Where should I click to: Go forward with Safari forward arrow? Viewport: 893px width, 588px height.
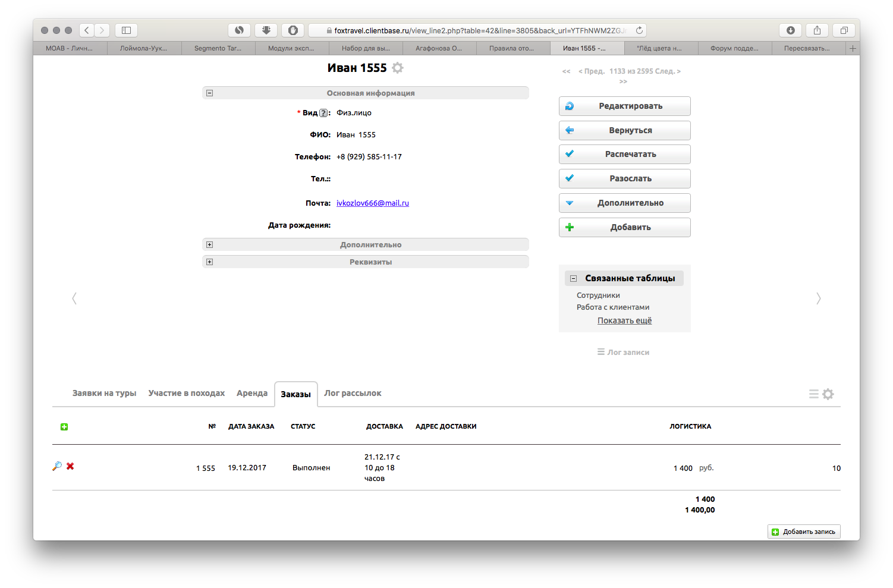[102, 30]
